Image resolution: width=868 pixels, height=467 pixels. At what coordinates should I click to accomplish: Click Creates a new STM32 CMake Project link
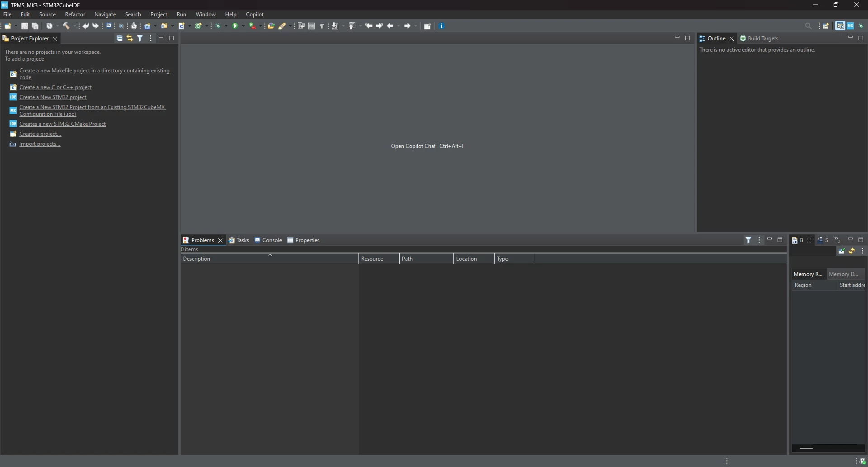63,124
